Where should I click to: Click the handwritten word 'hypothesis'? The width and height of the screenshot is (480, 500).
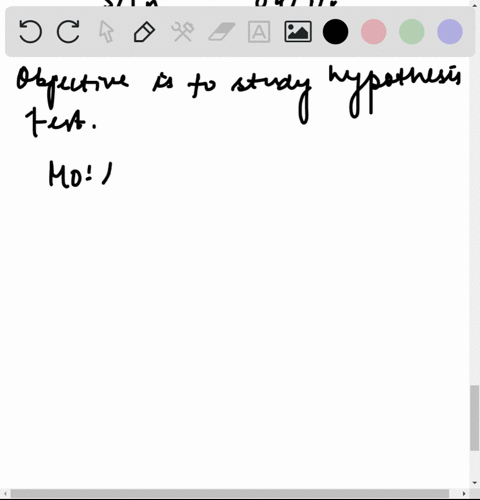[x=395, y=90]
